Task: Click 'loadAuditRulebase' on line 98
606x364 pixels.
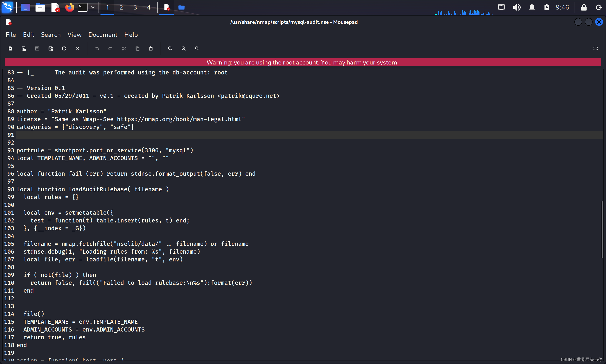Action: [x=98, y=189]
